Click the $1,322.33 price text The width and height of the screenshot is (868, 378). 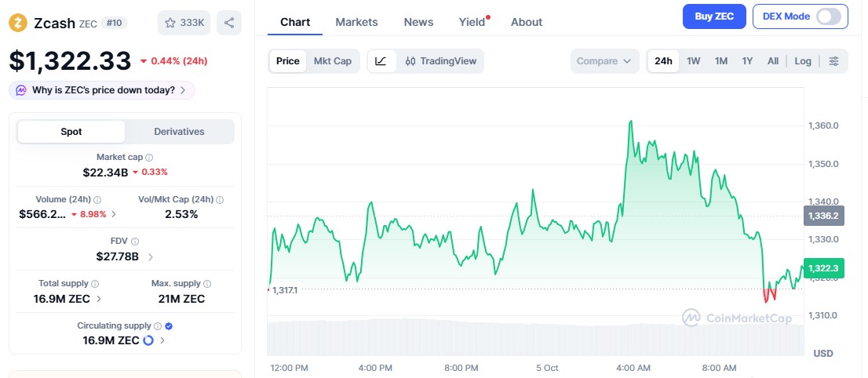(x=71, y=61)
